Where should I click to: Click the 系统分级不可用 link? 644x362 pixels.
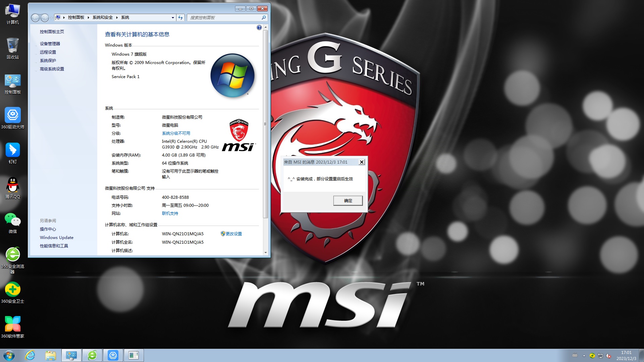pos(176,133)
